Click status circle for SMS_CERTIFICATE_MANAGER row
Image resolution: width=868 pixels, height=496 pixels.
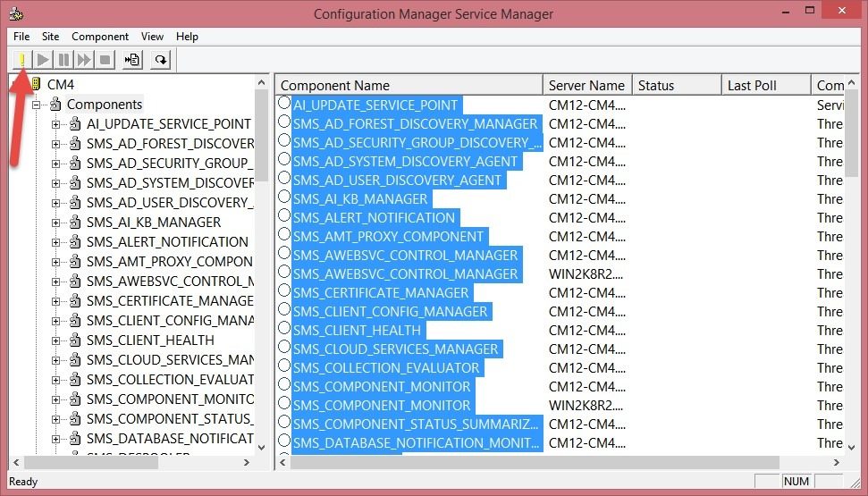tap(284, 290)
